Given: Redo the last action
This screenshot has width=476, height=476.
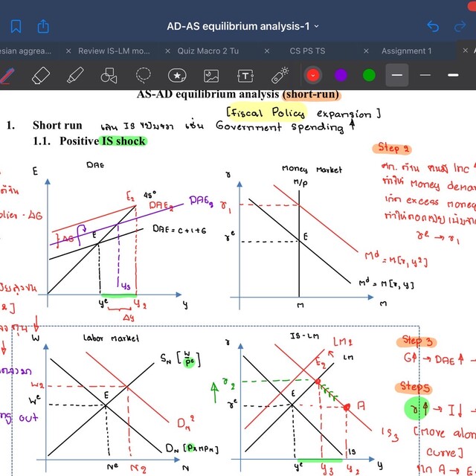Looking at the screenshot, I should 460,26.
